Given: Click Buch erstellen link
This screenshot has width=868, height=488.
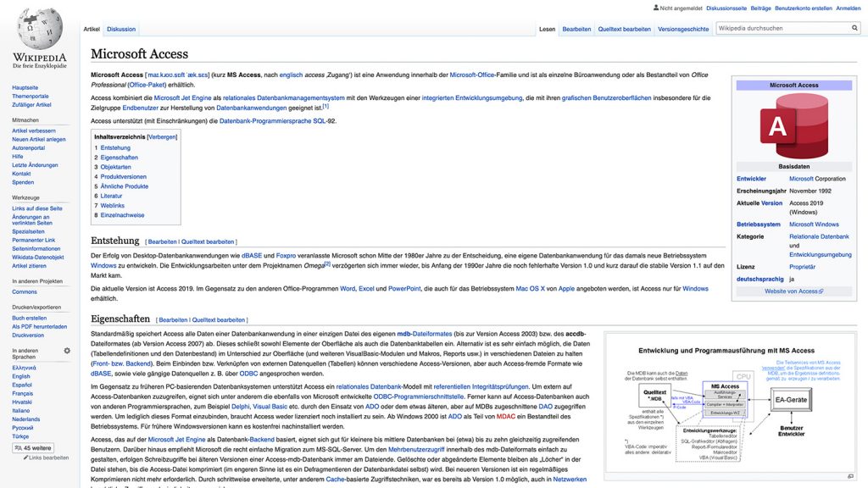Looking at the screenshot, I should tap(30, 318).
